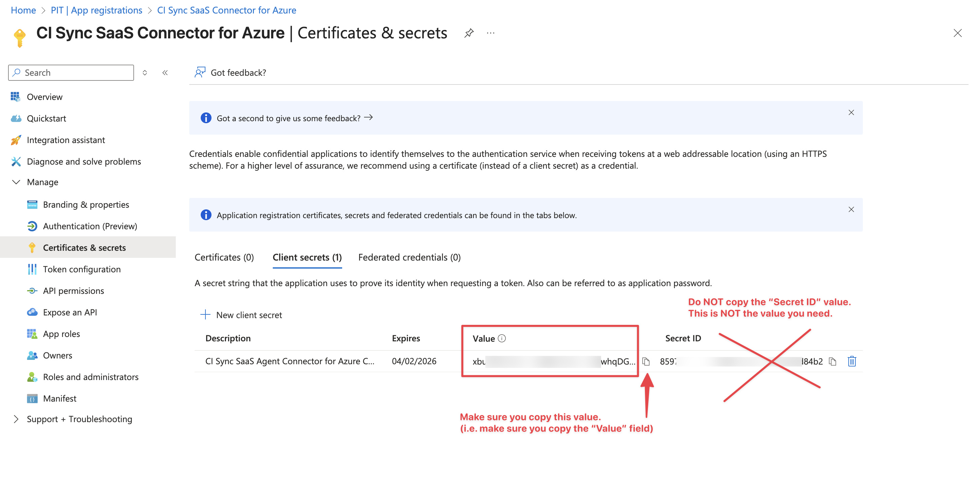Click feedback banner link text
Screen dimensions: 980x478
[288, 118]
